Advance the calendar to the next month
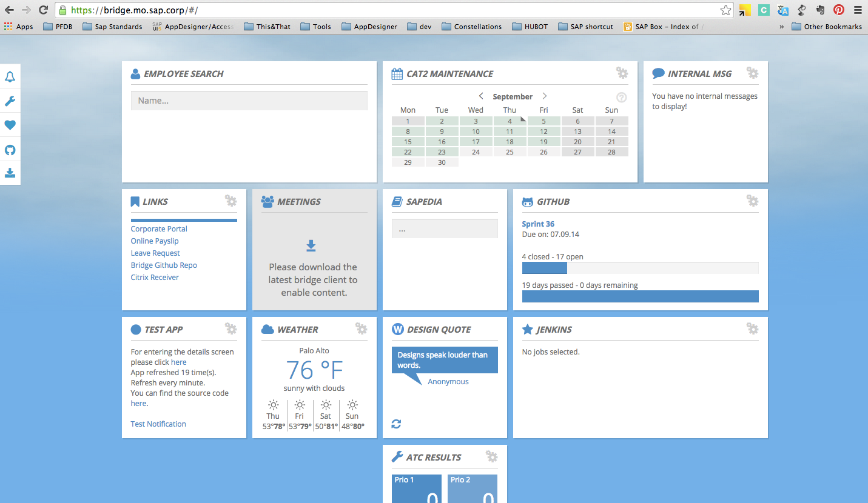868x503 pixels. (x=544, y=96)
